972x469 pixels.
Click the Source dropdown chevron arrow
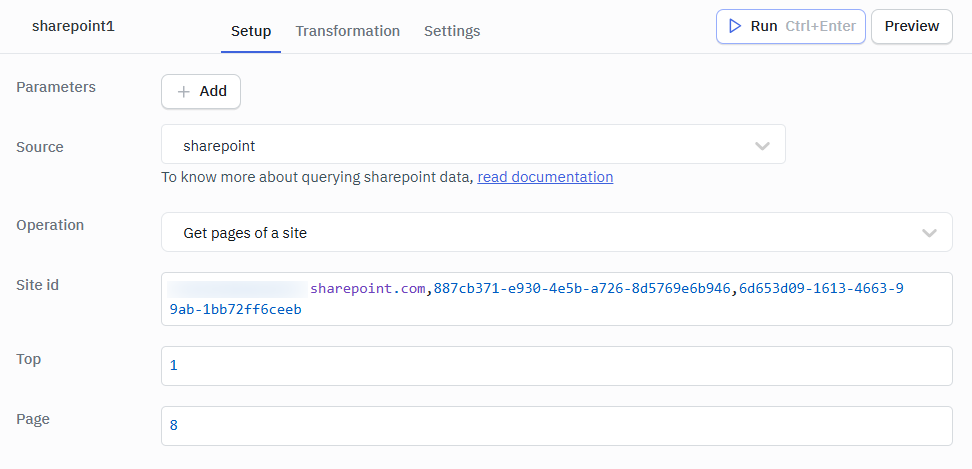(762, 146)
